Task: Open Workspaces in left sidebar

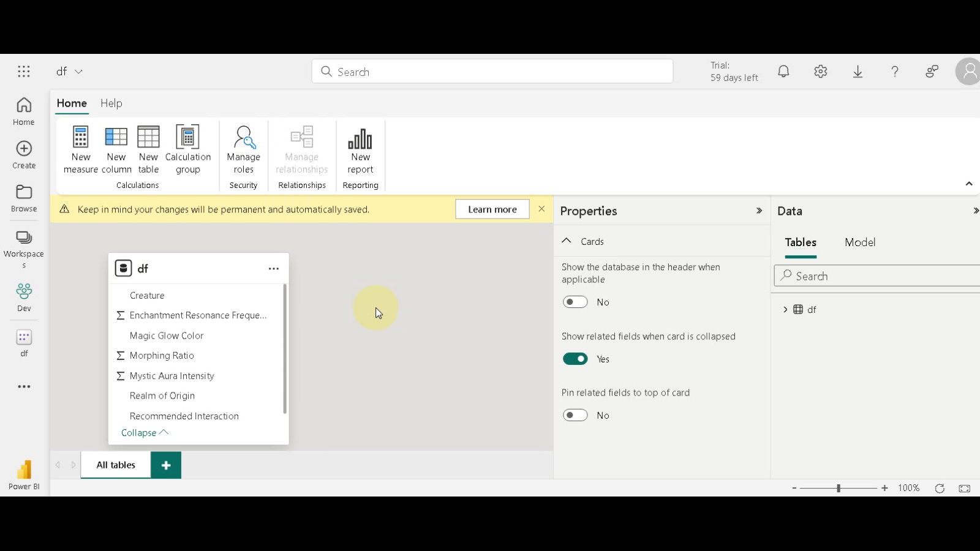Action: click(x=24, y=249)
